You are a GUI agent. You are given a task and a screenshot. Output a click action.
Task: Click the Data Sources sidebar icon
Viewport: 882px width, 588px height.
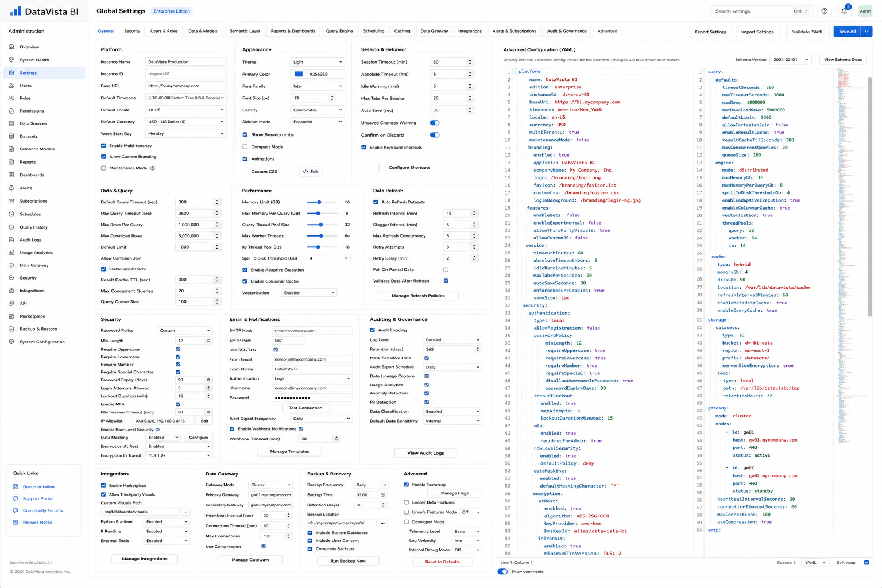(x=11, y=123)
